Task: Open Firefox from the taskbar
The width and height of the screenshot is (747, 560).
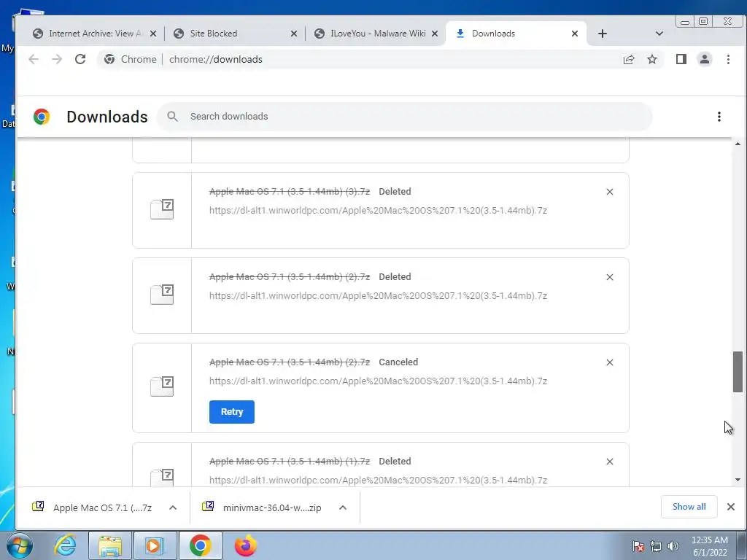Action: [x=245, y=545]
